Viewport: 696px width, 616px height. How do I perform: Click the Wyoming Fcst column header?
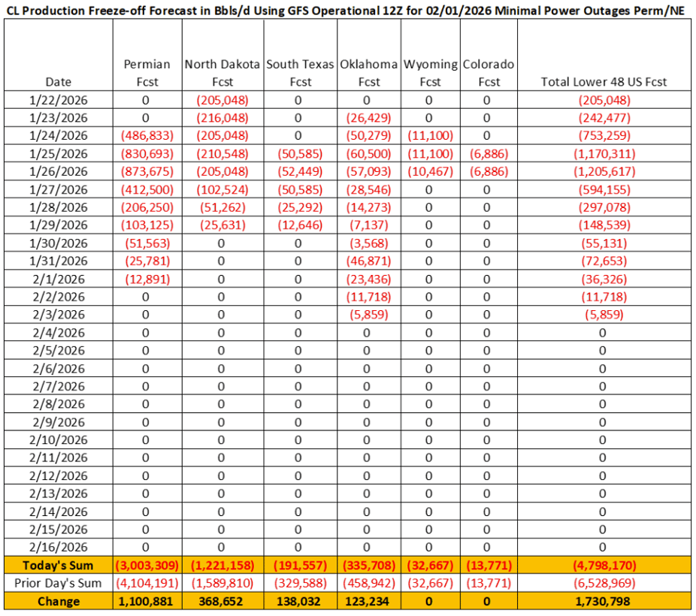coord(430,73)
